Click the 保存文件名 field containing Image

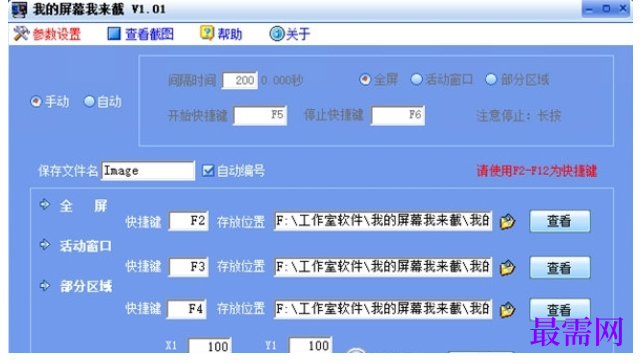pos(148,171)
